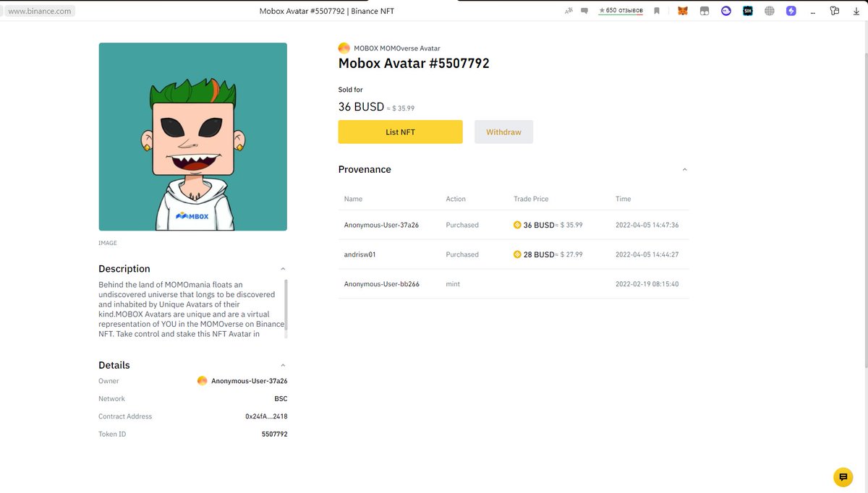Open andrisw01 in Provenance table

[360, 254]
